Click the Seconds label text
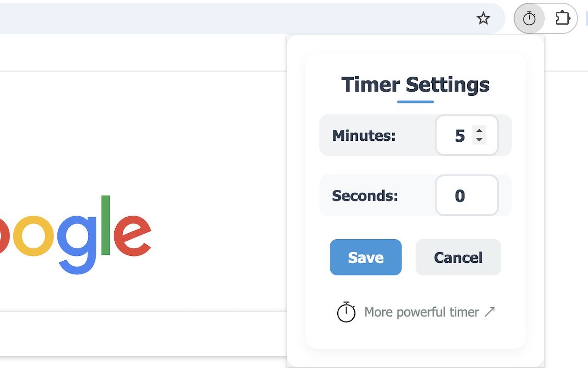588x368 pixels. point(365,195)
